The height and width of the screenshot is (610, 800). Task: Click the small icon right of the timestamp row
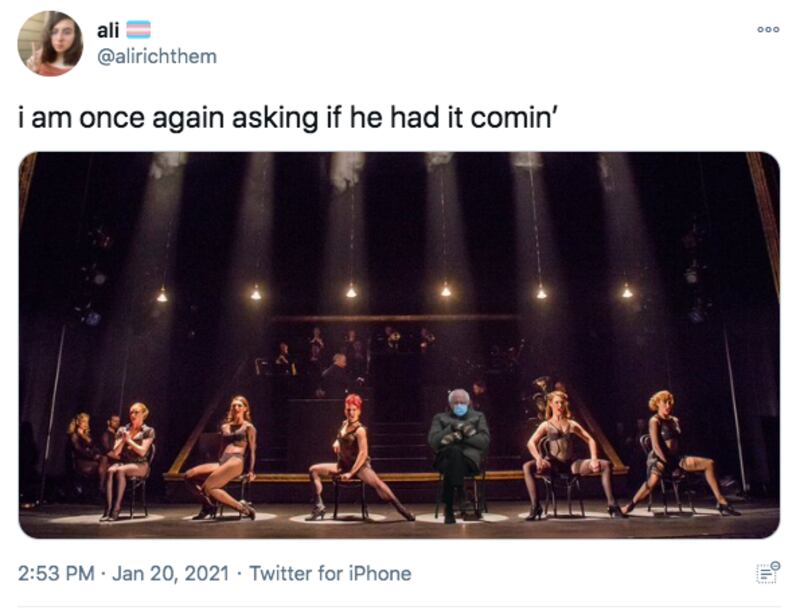click(x=768, y=573)
